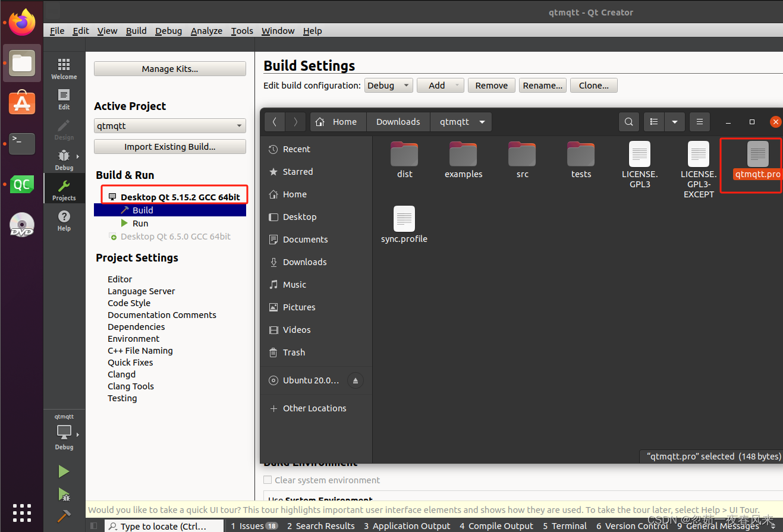Open Files from the Ubuntu dock
Image resolution: width=783 pixels, height=532 pixels.
[x=22, y=63]
